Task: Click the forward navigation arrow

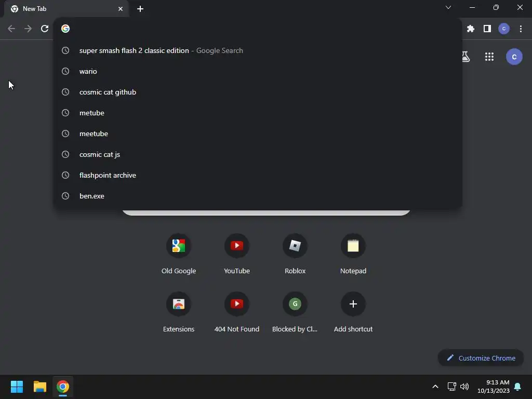Action: tap(28, 29)
